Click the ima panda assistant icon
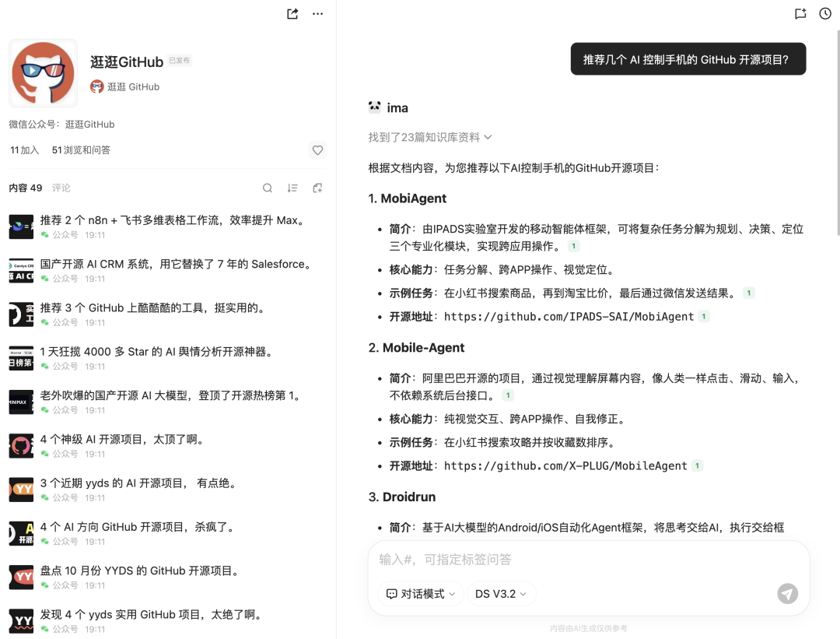 pyautogui.click(x=374, y=107)
